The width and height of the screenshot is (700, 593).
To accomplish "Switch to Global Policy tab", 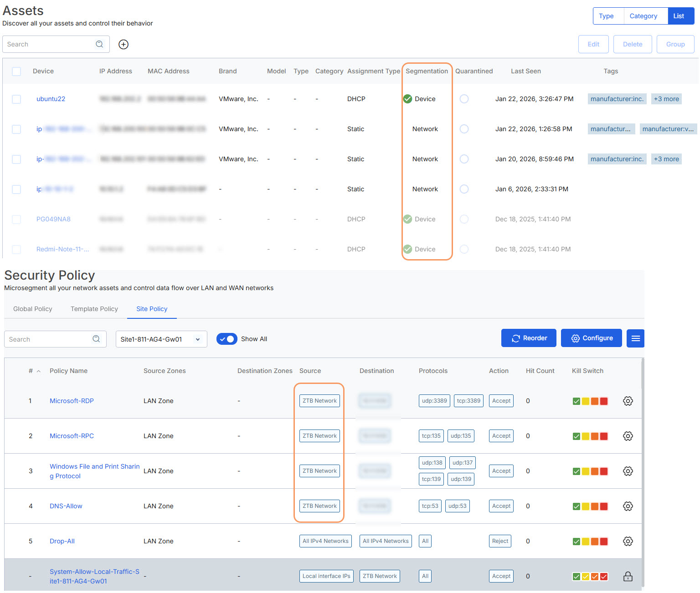I will tap(33, 309).
